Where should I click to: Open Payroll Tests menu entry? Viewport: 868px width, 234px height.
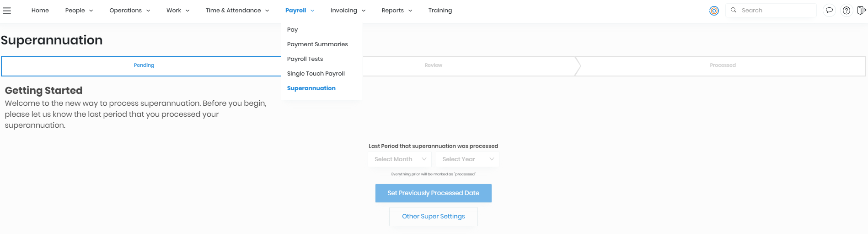pos(305,59)
